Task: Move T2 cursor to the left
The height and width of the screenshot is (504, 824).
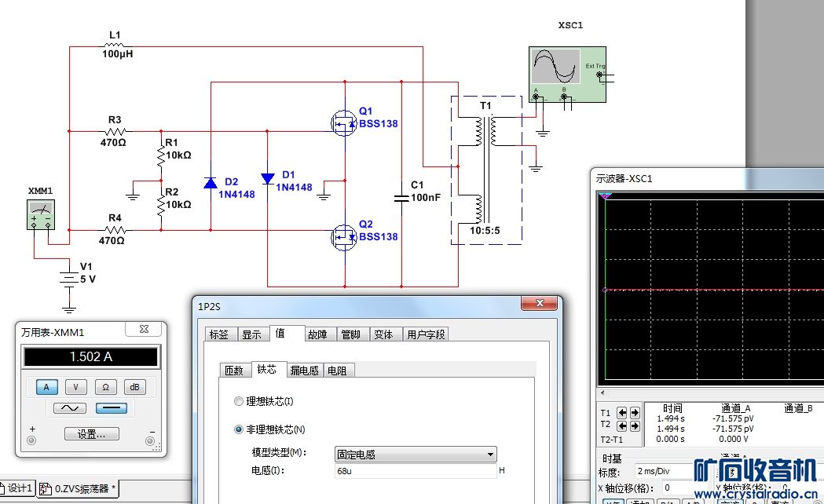Action: pos(621,425)
